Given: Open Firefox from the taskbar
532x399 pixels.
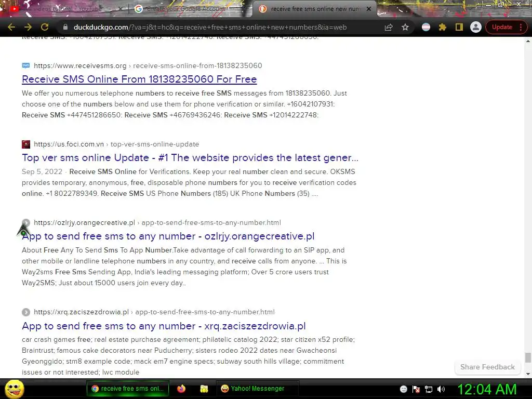Looking at the screenshot, I should 181,389.
